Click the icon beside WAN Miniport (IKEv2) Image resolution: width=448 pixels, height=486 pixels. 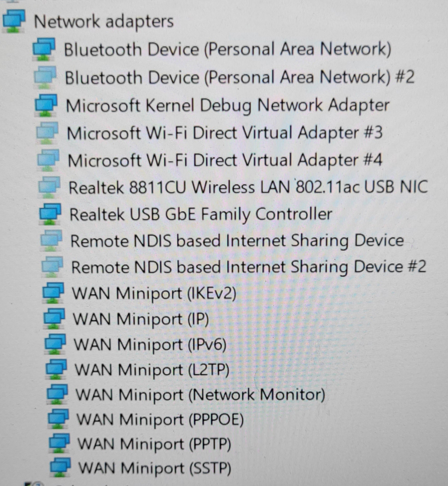[x=53, y=293]
